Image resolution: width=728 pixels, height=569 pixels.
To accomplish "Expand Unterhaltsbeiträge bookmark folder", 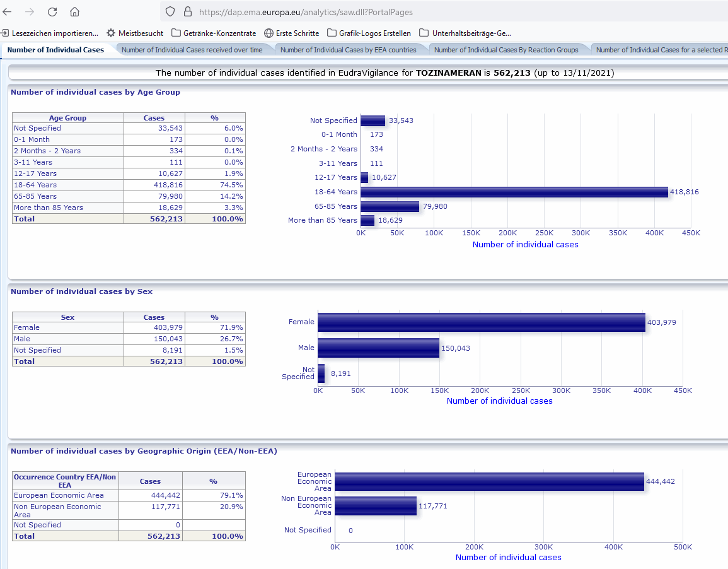I will (465, 33).
